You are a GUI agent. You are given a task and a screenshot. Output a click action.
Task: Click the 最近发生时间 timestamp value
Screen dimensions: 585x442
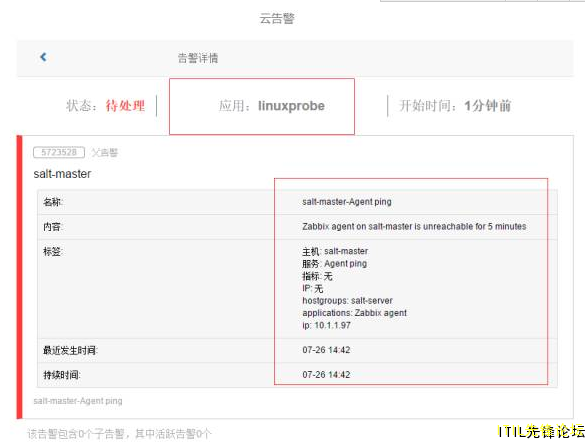coord(326,350)
